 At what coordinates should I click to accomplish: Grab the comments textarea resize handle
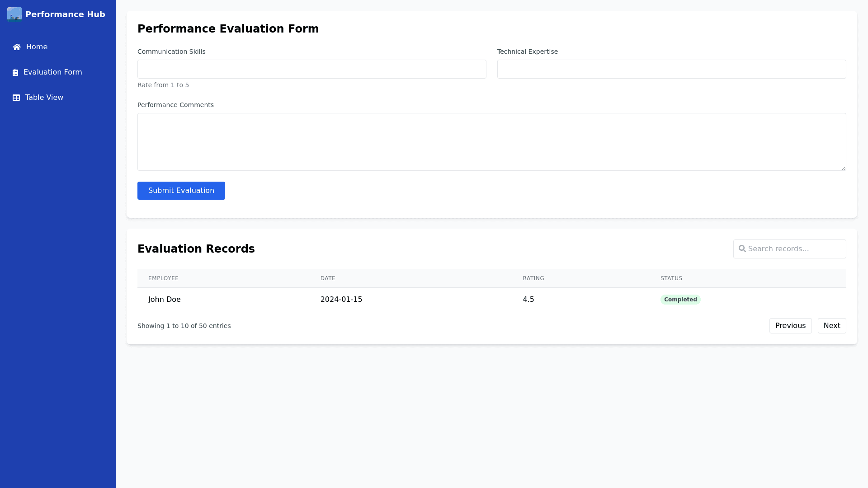tap(843, 168)
